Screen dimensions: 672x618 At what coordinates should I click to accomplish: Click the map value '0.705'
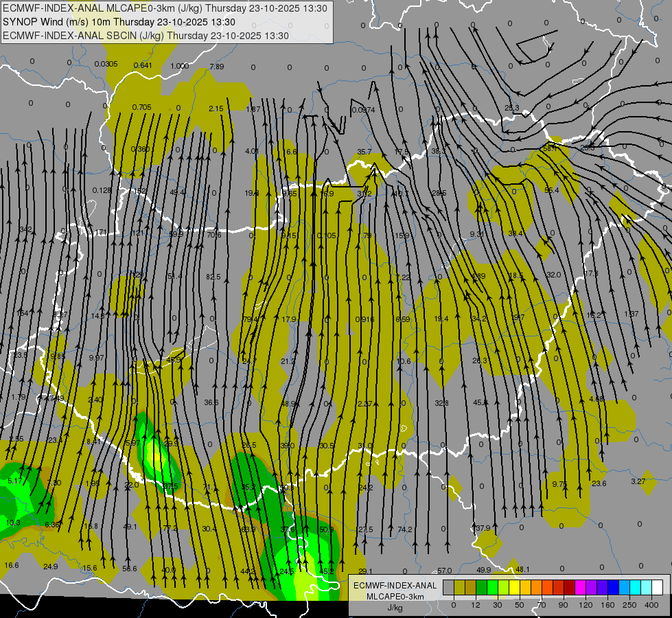coord(142,107)
